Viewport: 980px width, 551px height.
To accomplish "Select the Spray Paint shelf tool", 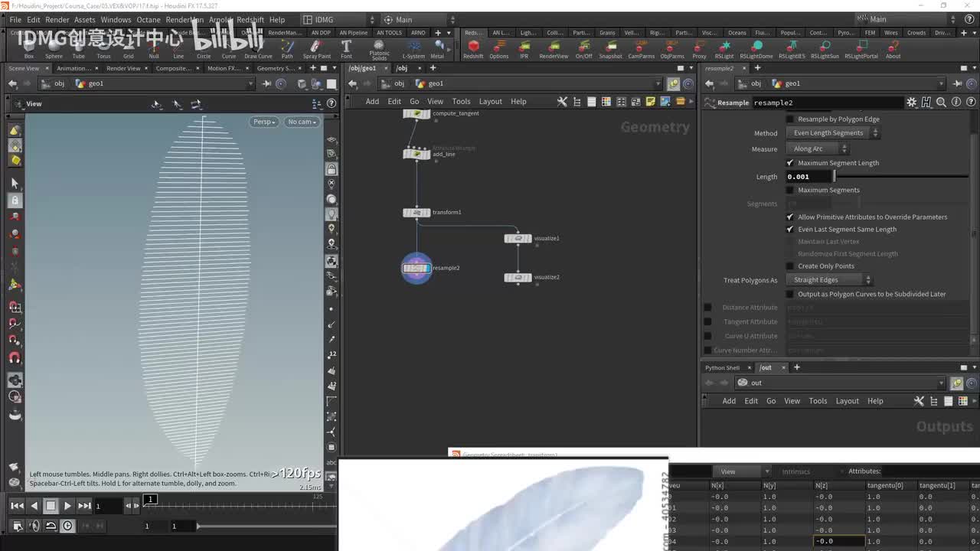I will pyautogui.click(x=317, y=50).
